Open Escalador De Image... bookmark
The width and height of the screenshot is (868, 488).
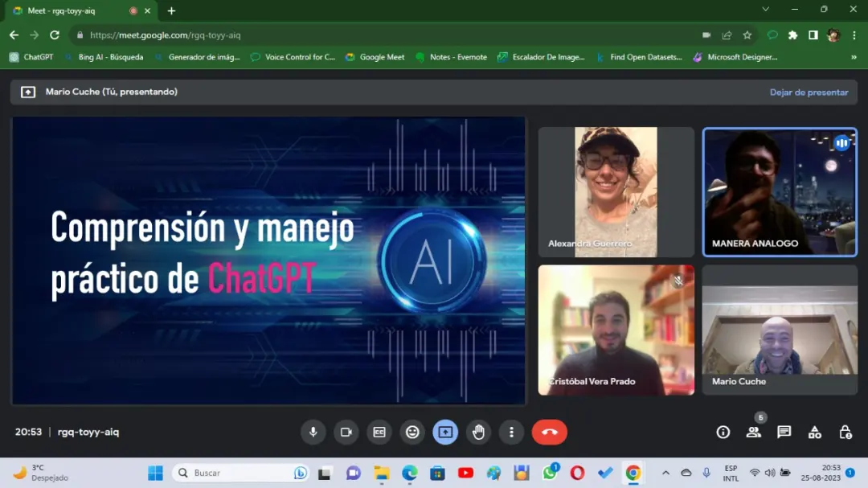pyautogui.click(x=541, y=57)
